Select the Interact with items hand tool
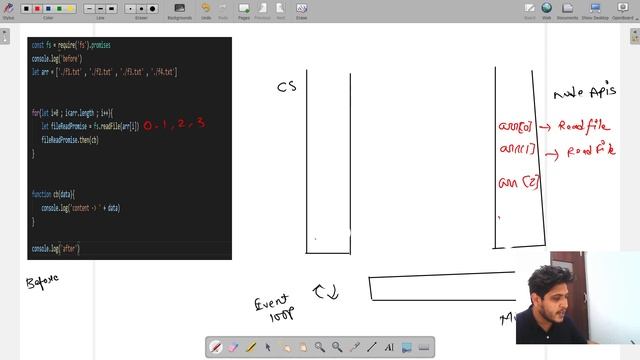This screenshot has width=640, height=360. click(285, 347)
